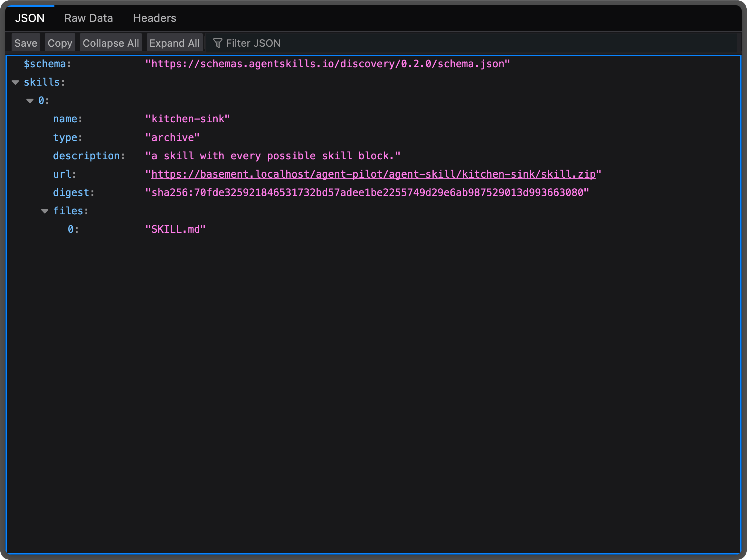Select the "archive" value
Image resolution: width=747 pixels, height=560 pixels.
point(173,137)
